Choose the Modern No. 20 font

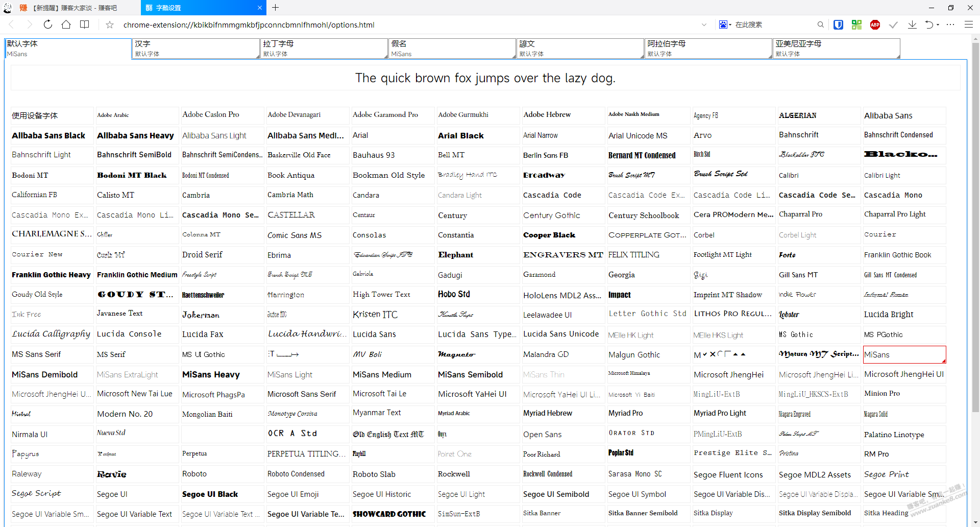click(x=137, y=414)
